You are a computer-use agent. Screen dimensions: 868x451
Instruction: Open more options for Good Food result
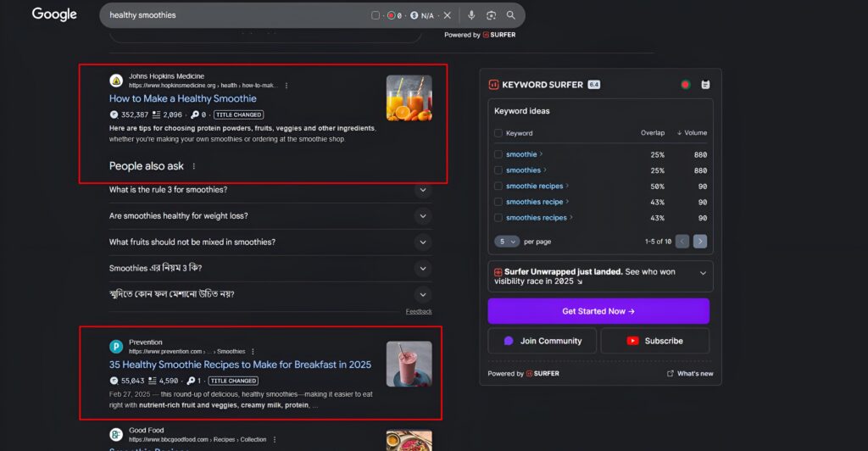point(275,440)
